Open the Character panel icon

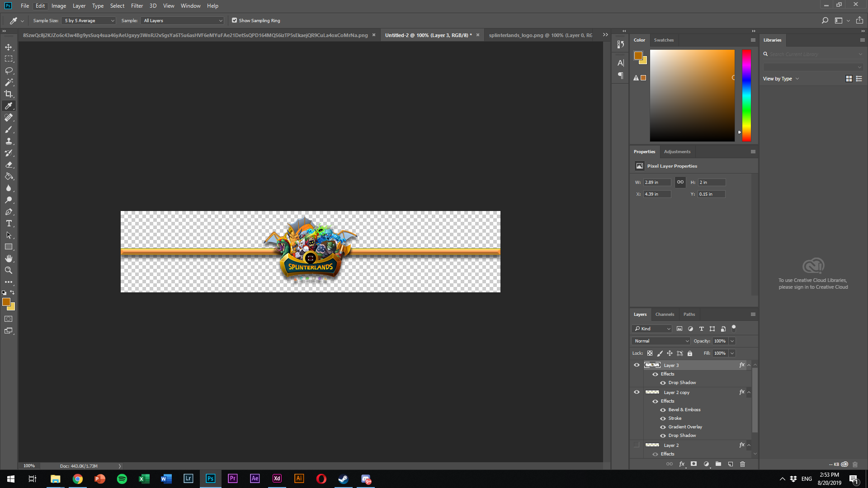(621, 63)
